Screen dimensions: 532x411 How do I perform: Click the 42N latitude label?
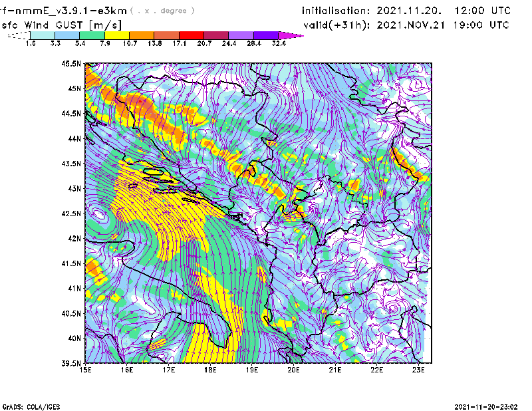click(74, 238)
